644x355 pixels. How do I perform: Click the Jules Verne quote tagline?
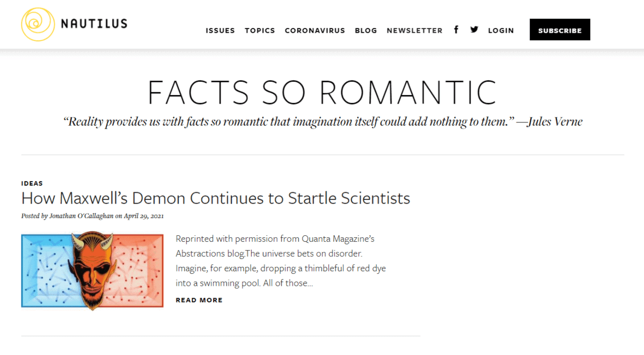pyautogui.click(x=323, y=121)
